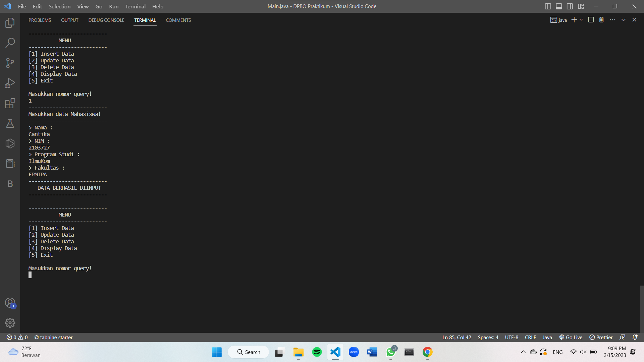Toggle the panel visibility in title bar
Viewport: 644px width, 362px height.
point(558,6)
